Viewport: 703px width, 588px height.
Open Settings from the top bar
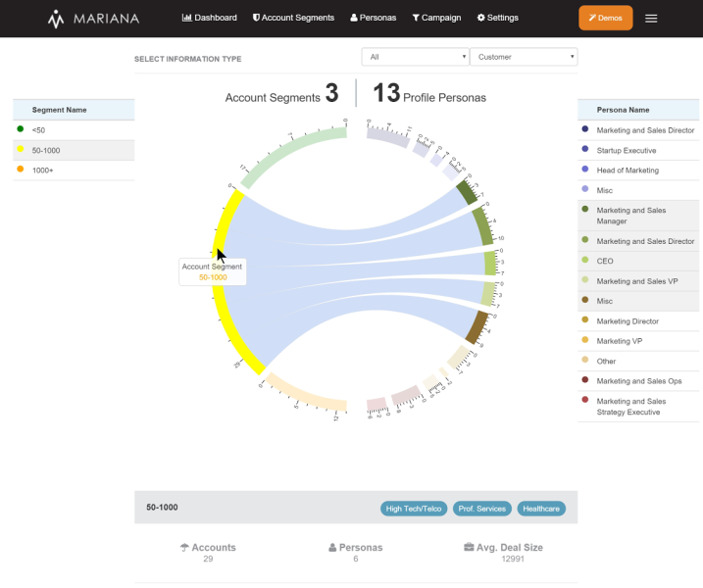click(x=497, y=18)
